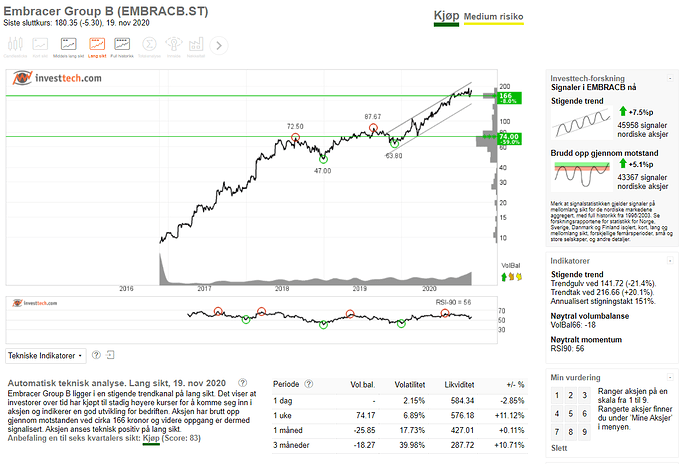690x464 pixels.
Task: Open help icon beside analysis heading
Action: point(242,383)
